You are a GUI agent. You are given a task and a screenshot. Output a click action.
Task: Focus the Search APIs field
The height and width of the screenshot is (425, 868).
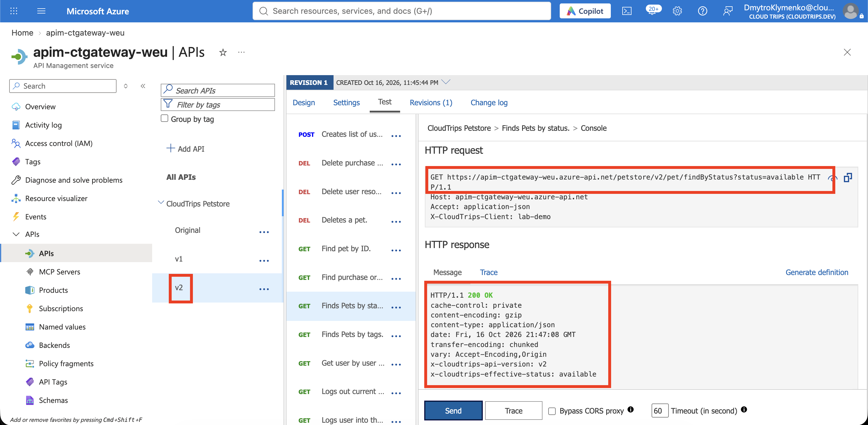218,90
